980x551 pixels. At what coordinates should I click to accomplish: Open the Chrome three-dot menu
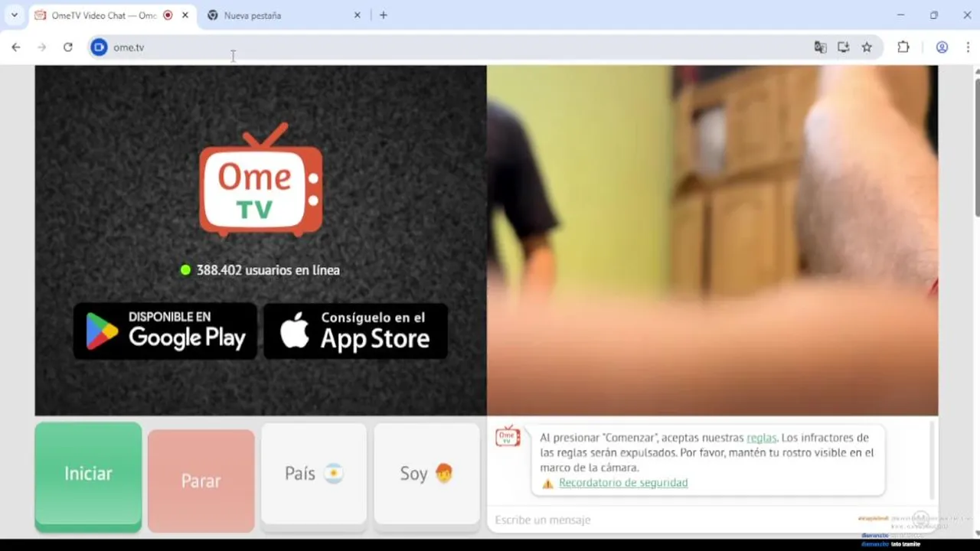(x=968, y=47)
